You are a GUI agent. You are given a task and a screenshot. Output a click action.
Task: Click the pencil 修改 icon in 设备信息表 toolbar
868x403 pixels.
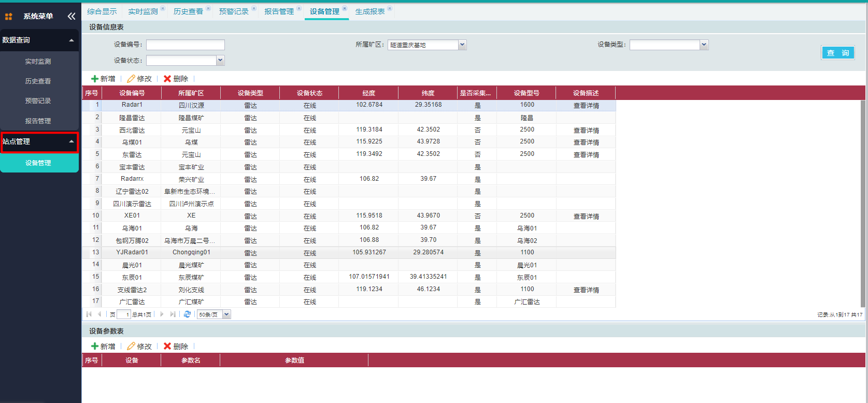point(131,79)
